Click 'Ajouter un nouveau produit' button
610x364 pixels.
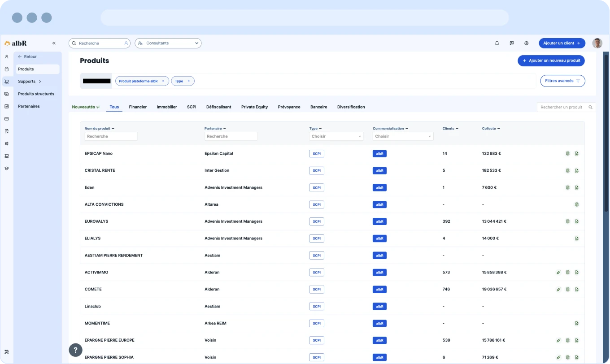coord(551,61)
